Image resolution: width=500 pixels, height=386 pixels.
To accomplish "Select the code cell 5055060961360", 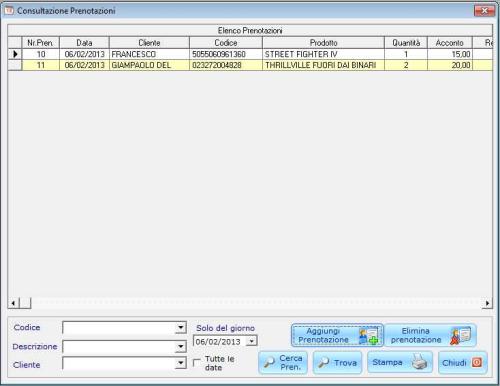I will pyautogui.click(x=226, y=54).
